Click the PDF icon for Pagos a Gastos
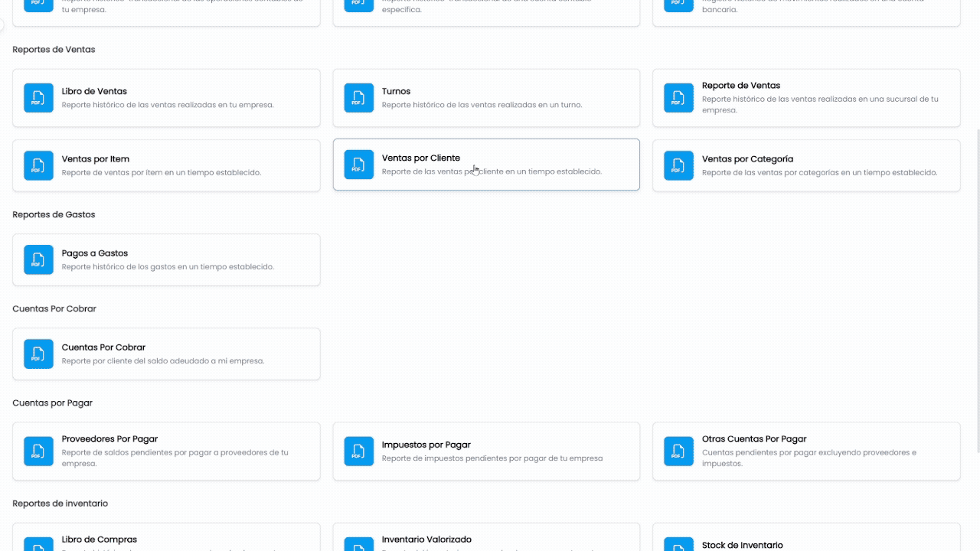980x551 pixels. point(38,259)
